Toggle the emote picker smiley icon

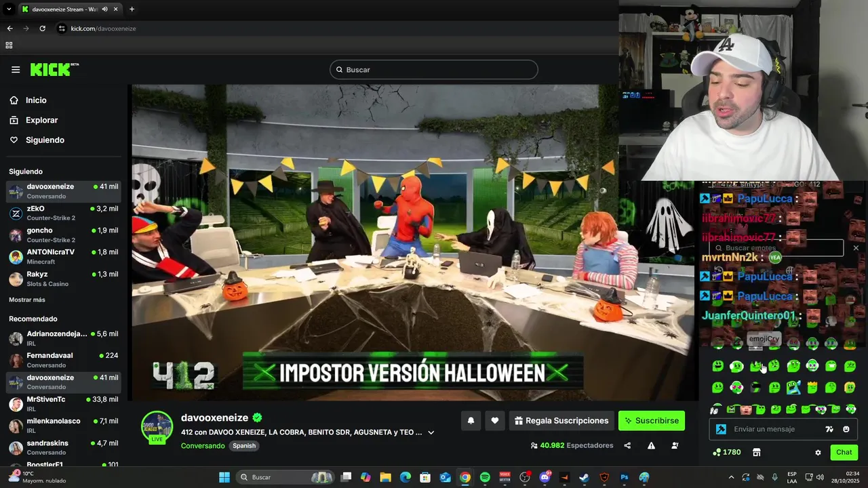click(846, 429)
